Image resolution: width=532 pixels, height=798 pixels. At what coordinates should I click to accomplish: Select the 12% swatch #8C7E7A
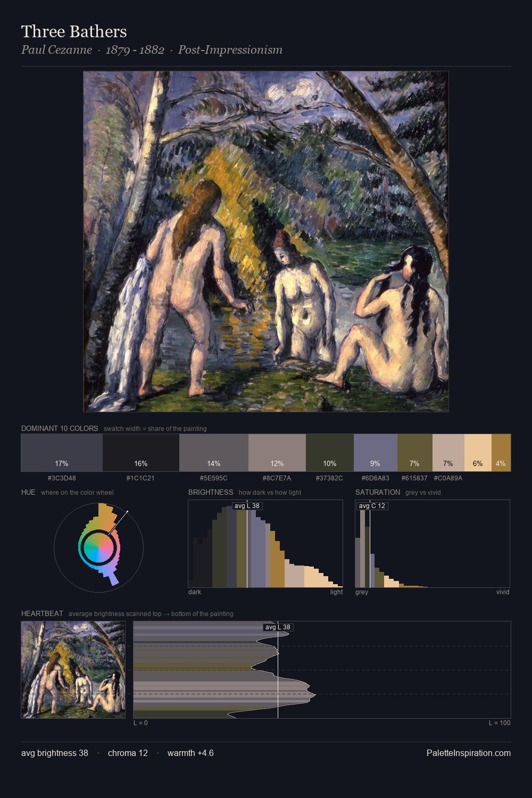pos(277,453)
